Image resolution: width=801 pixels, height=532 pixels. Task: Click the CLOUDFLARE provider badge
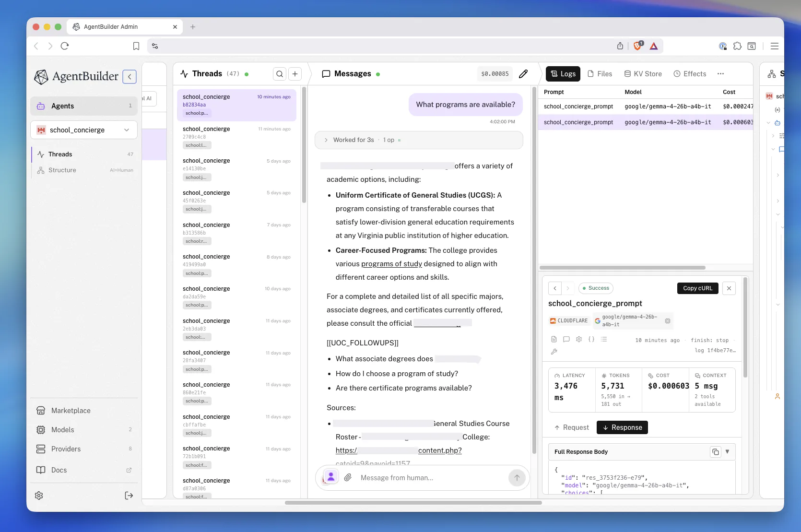point(569,321)
